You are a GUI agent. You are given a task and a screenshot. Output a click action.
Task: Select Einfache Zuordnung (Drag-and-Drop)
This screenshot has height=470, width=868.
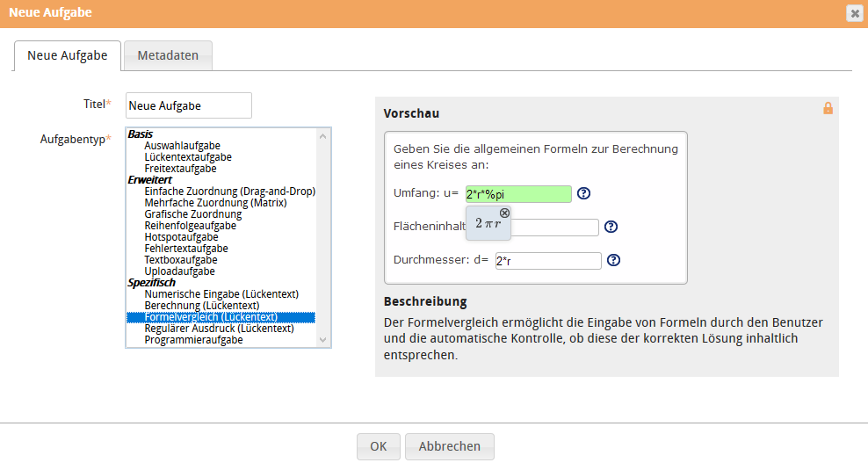click(x=229, y=192)
